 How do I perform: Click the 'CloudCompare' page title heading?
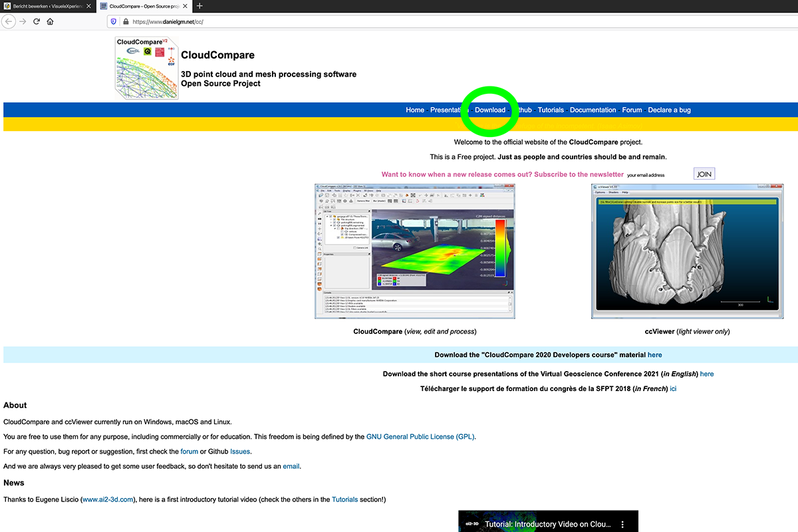tap(217, 55)
